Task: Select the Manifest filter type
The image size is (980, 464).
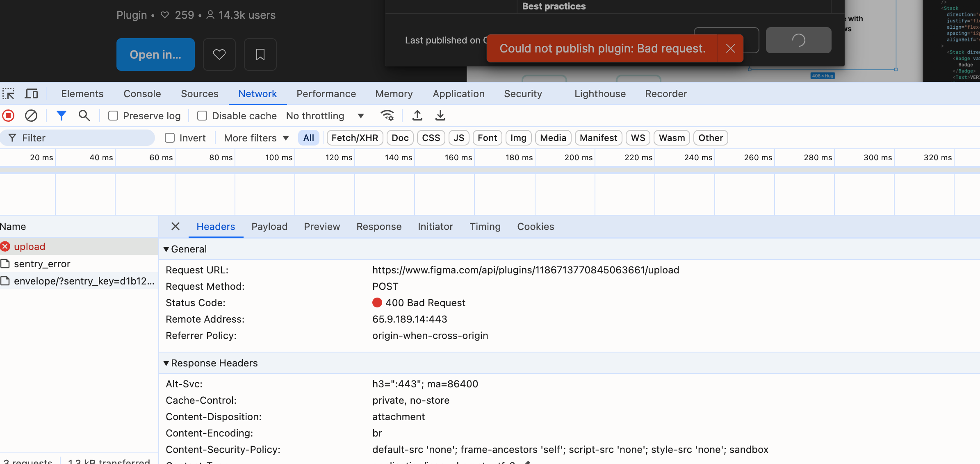Action: point(599,138)
